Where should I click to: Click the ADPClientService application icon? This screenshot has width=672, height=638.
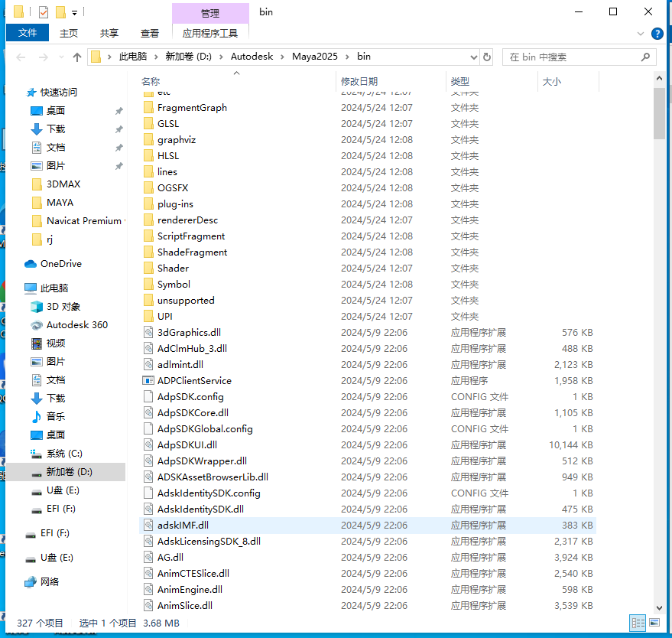[x=149, y=380]
